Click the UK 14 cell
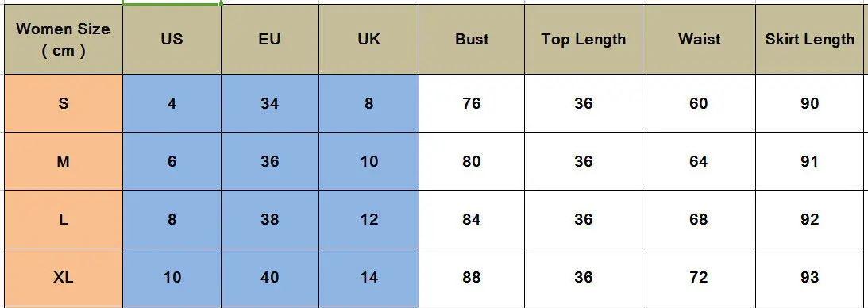The image size is (868, 308). [368, 277]
